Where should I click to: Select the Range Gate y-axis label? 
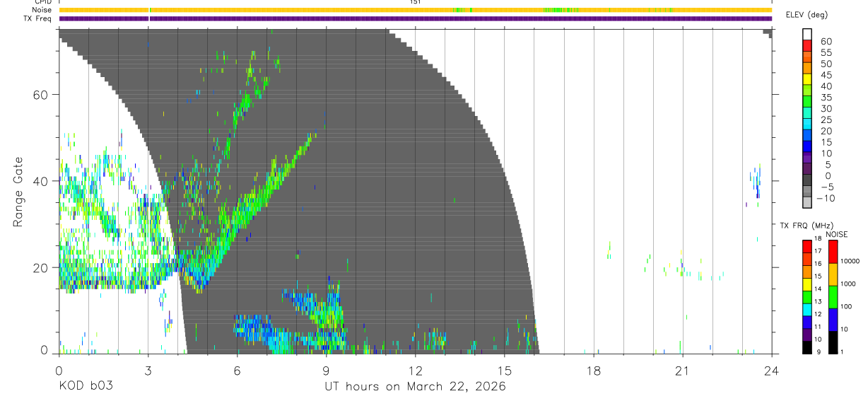click(x=19, y=192)
